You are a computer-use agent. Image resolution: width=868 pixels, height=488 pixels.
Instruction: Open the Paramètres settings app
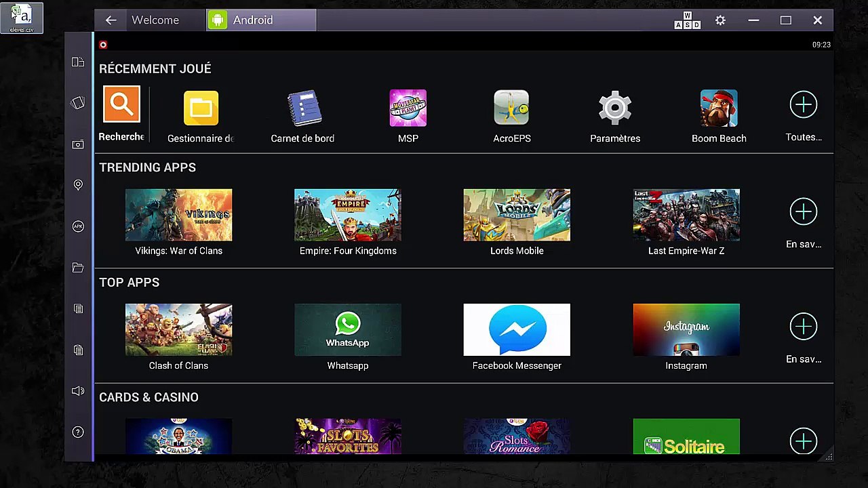(615, 108)
